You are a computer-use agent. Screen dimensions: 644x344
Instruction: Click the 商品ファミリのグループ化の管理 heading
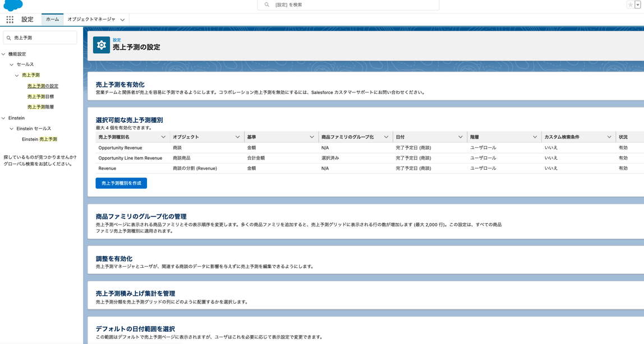coord(141,216)
